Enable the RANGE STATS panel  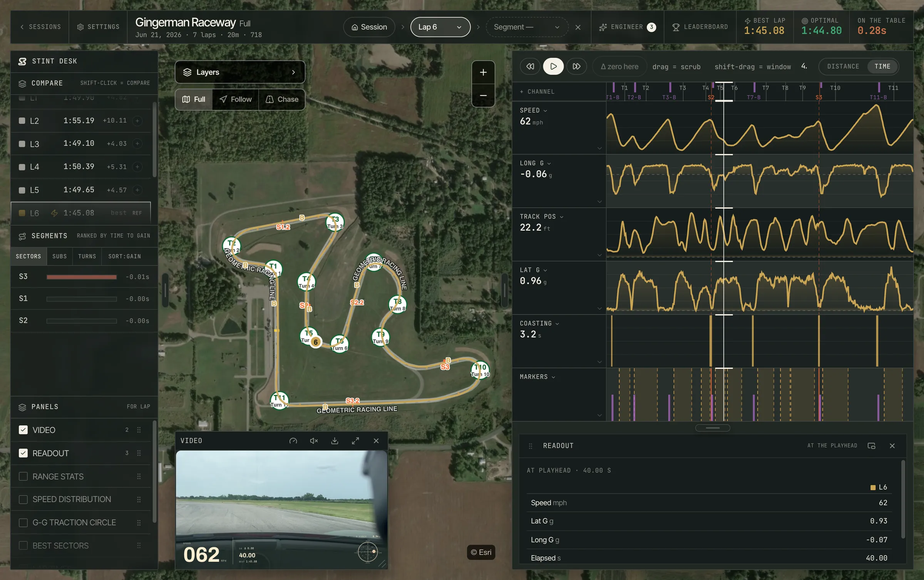(23, 476)
